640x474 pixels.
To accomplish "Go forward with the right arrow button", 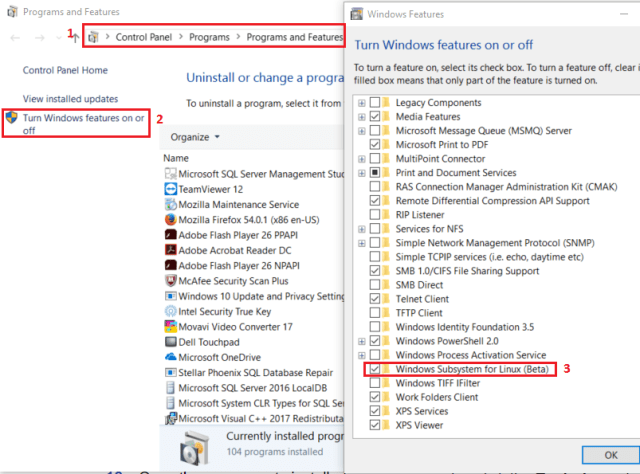I will [40, 38].
